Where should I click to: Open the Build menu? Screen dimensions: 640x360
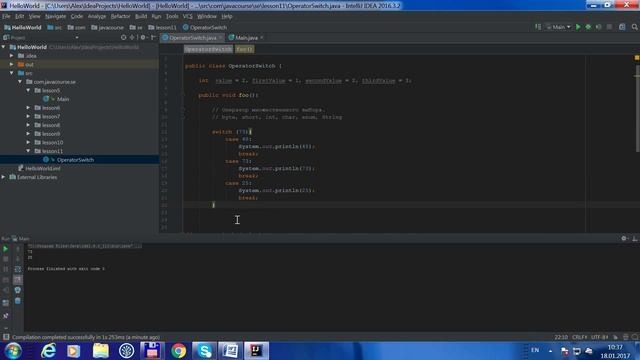141,16
